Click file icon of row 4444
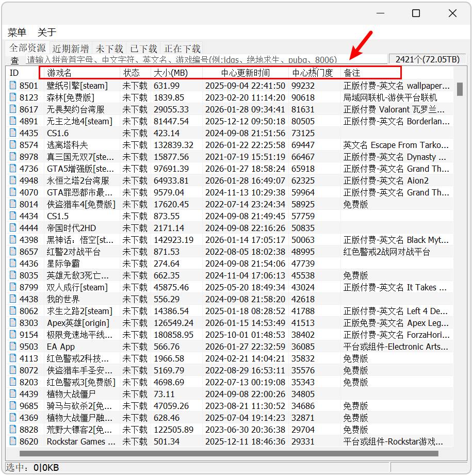The width and height of the screenshot is (472, 476). (13, 227)
